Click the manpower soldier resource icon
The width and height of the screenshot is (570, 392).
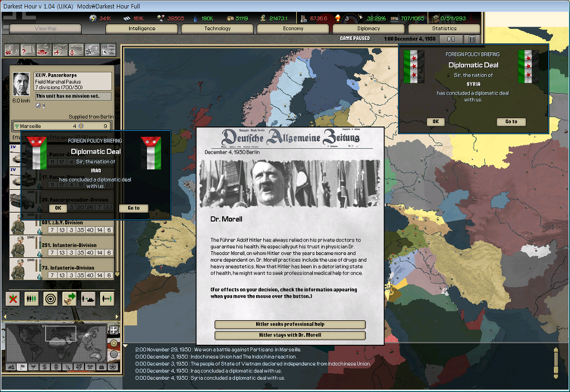pyautogui.click(x=303, y=18)
